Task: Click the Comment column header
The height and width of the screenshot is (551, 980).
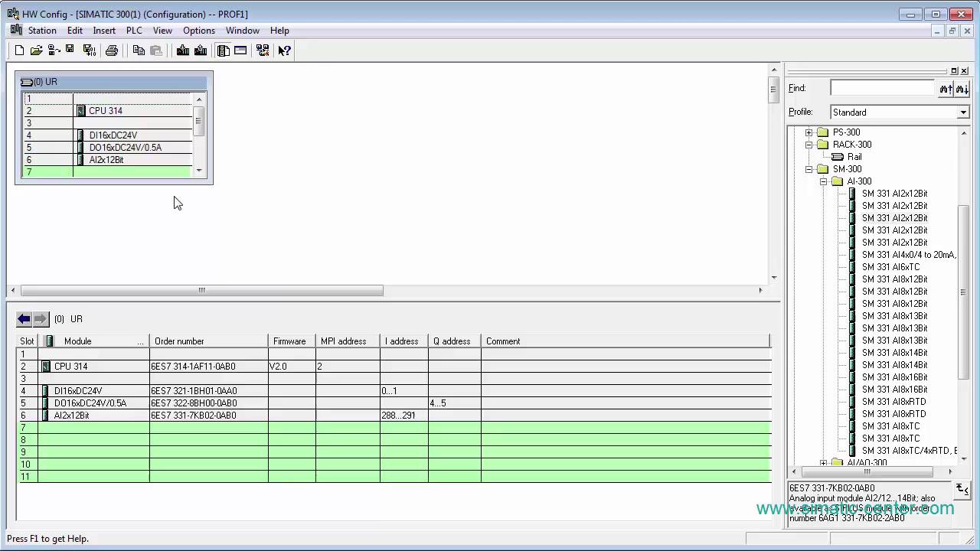Action: (x=625, y=341)
